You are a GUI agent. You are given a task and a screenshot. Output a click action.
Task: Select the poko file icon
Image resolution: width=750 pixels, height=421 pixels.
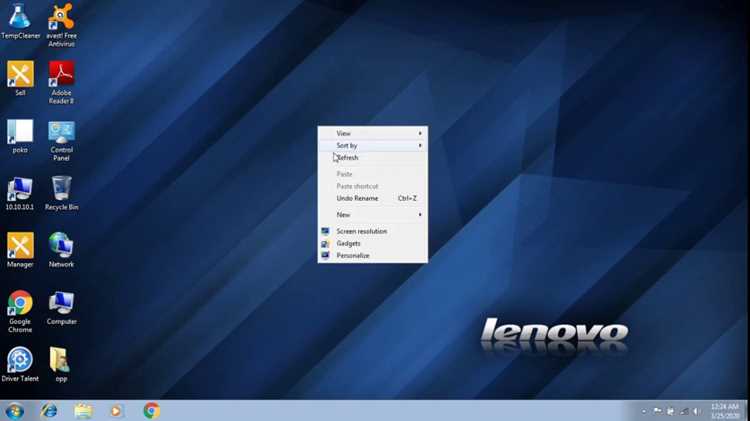tap(20, 136)
